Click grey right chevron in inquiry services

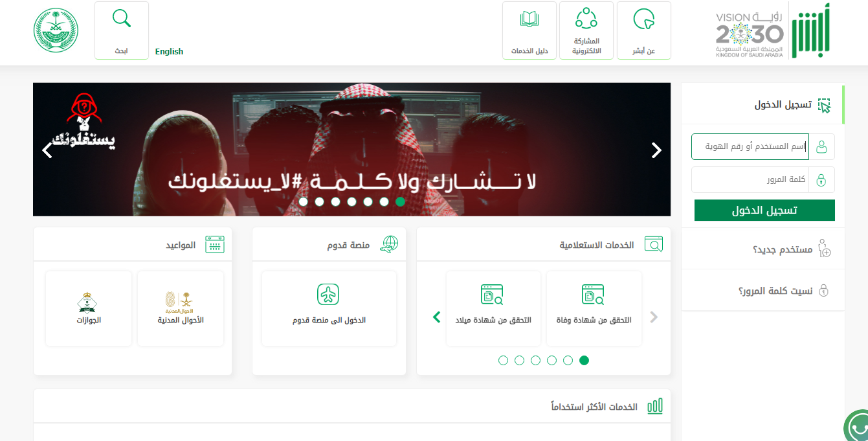tap(654, 317)
